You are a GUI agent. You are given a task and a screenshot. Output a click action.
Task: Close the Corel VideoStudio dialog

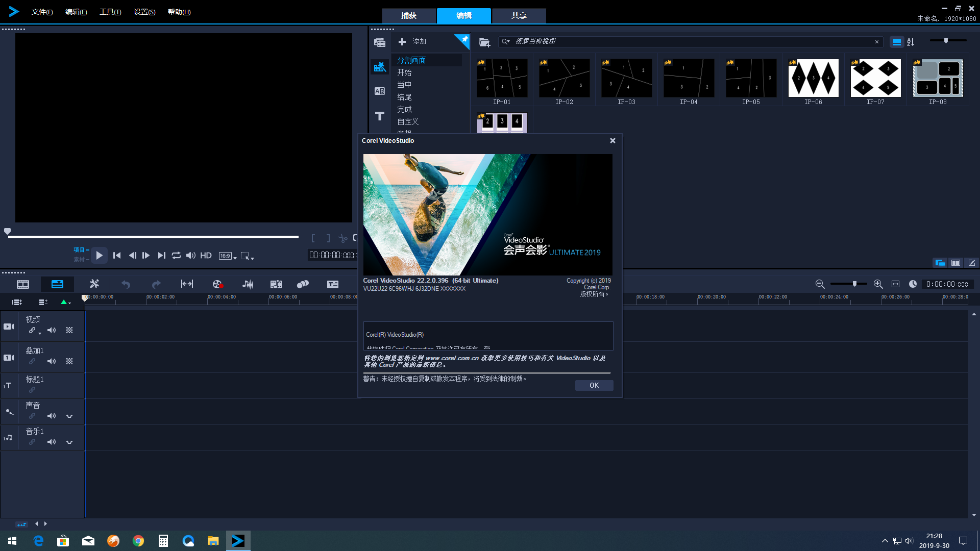click(x=612, y=141)
